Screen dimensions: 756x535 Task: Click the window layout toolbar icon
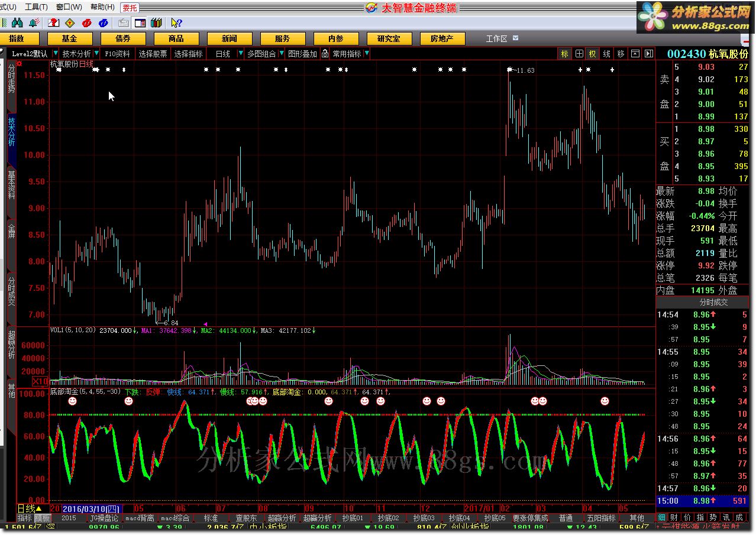(140, 23)
